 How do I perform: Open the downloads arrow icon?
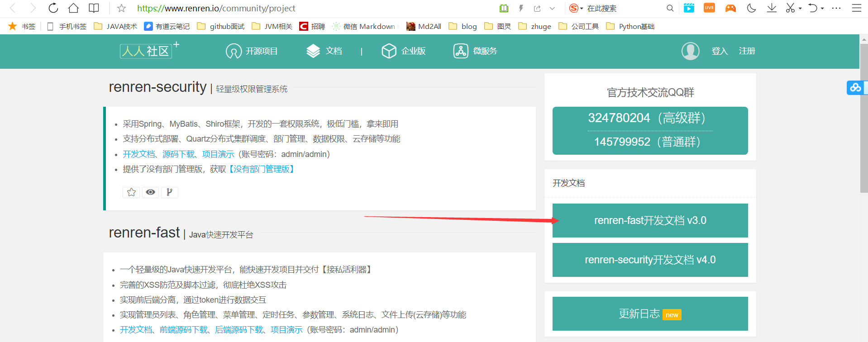(x=772, y=8)
